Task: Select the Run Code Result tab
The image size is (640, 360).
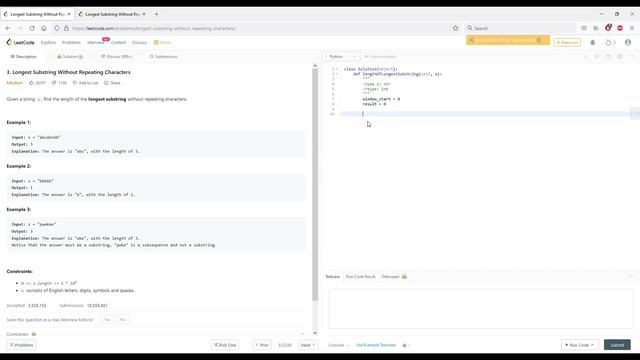Action: pyautogui.click(x=360, y=277)
